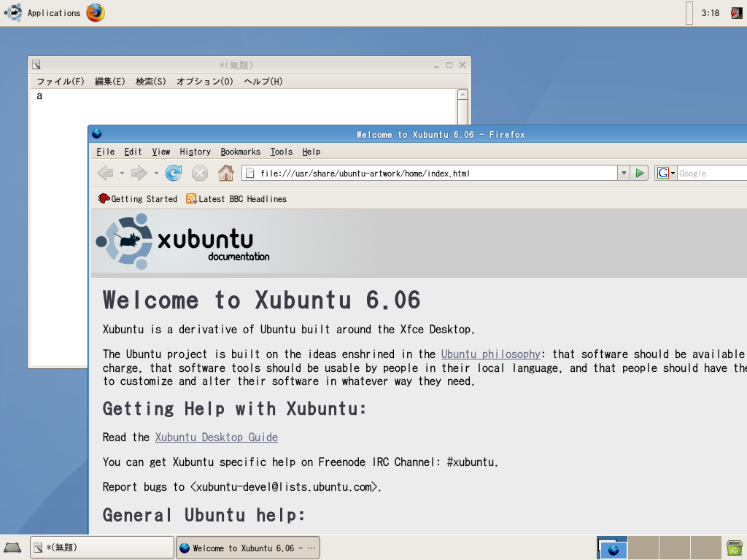This screenshot has width=747, height=560.
Task: Click the 'General Ubuntu help:' heading
Action: (204, 516)
